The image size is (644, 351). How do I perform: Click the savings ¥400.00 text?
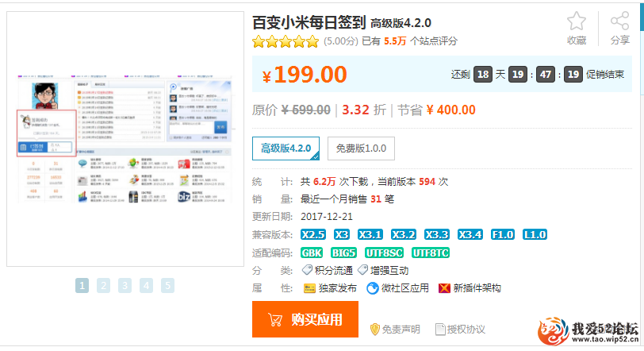(451, 110)
